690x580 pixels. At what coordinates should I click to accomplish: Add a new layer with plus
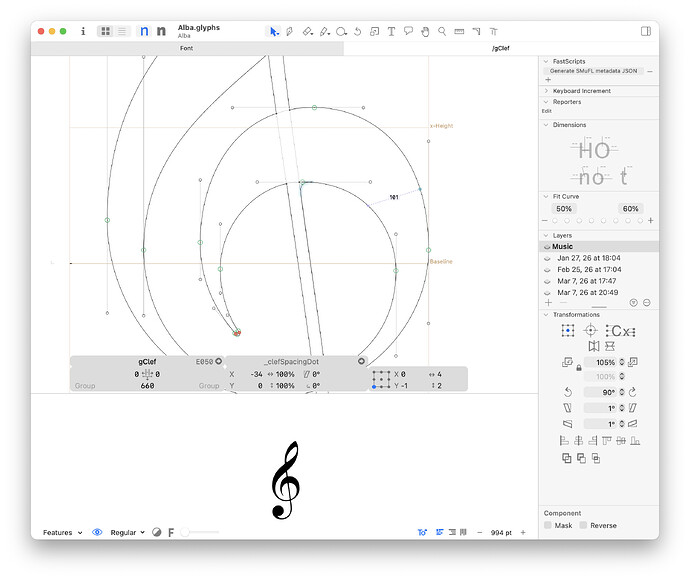(548, 303)
